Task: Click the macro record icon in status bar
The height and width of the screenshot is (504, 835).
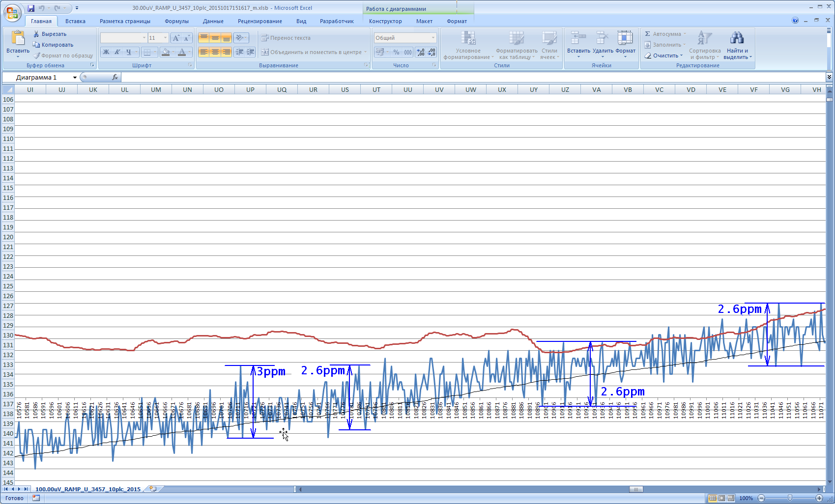Action: tap(36, 498)
